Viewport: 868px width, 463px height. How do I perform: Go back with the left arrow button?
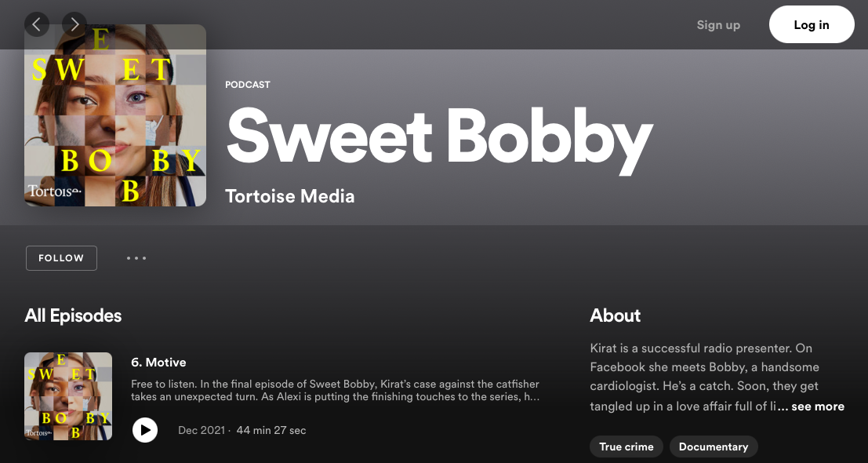(37, 24)
